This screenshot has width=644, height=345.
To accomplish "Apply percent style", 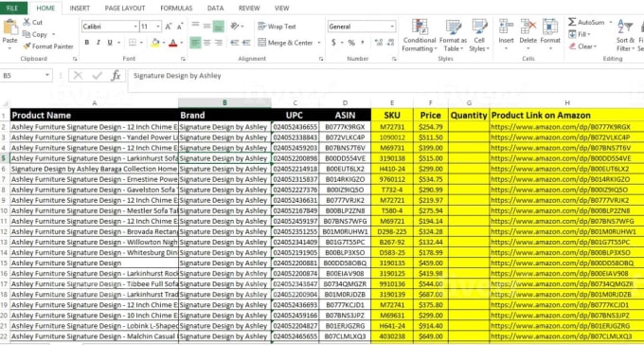I will pyautogui.click(x=351, y=43).
